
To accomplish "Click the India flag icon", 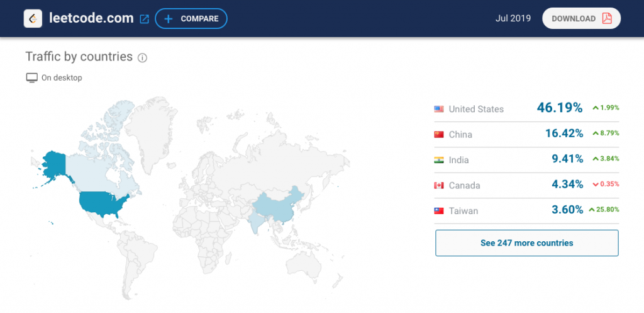I will click(x=439, y=160).
